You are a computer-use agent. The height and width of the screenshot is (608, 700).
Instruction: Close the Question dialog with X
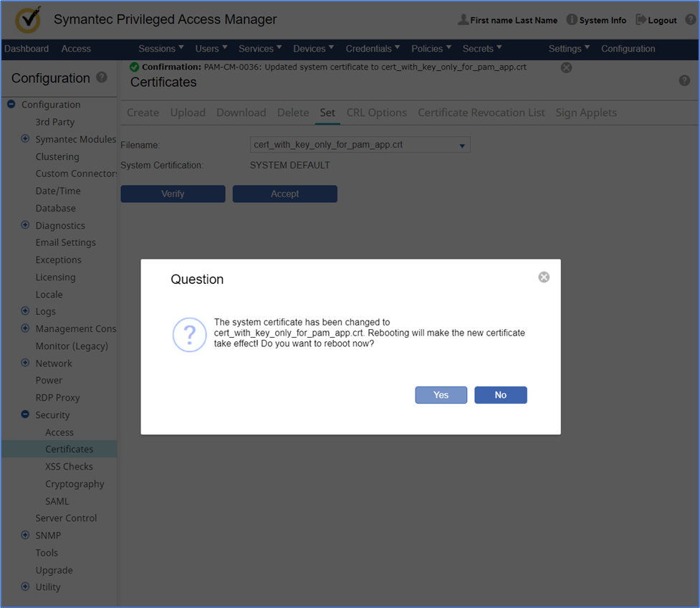(x=544, y=277)
